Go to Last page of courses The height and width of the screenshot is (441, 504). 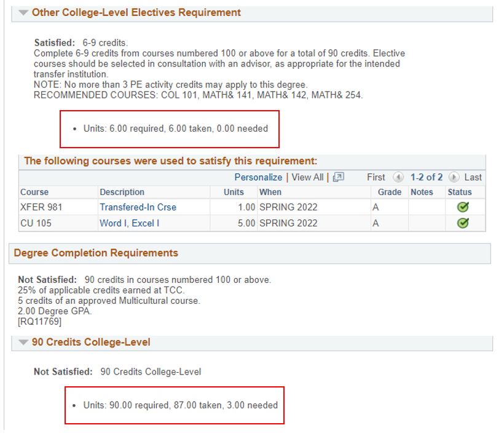click(473, 177)
